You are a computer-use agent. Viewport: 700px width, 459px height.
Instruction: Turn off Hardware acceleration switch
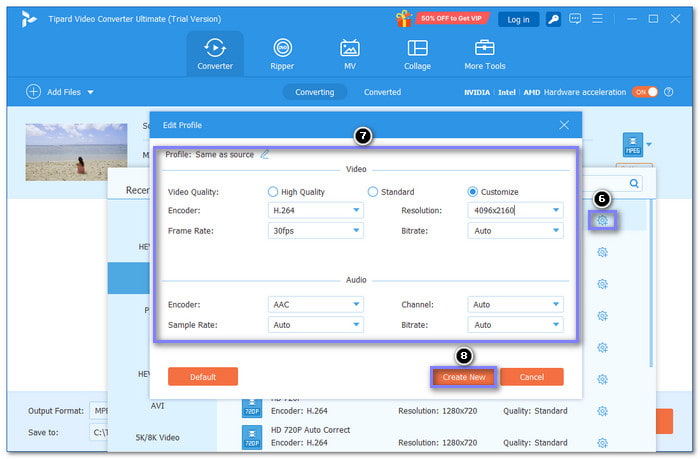645,92
